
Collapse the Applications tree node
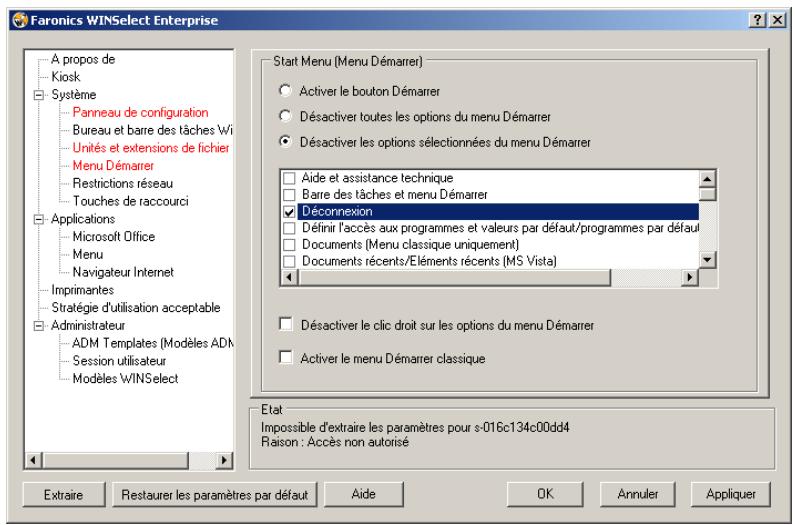click(39, 219)
